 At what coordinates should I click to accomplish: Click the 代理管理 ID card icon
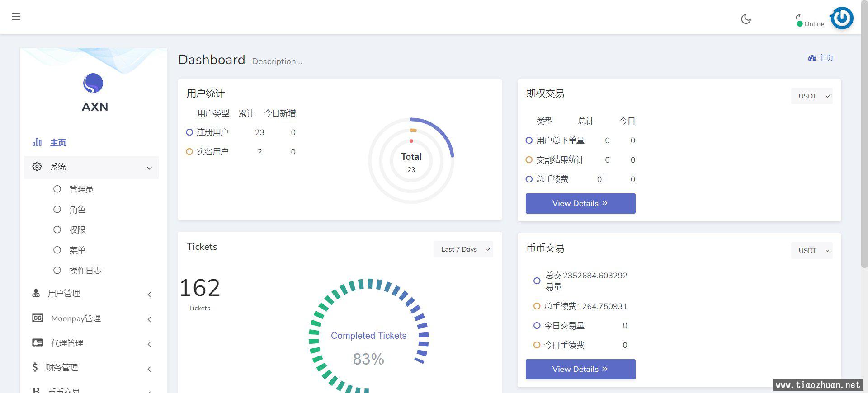click(38, 343)
